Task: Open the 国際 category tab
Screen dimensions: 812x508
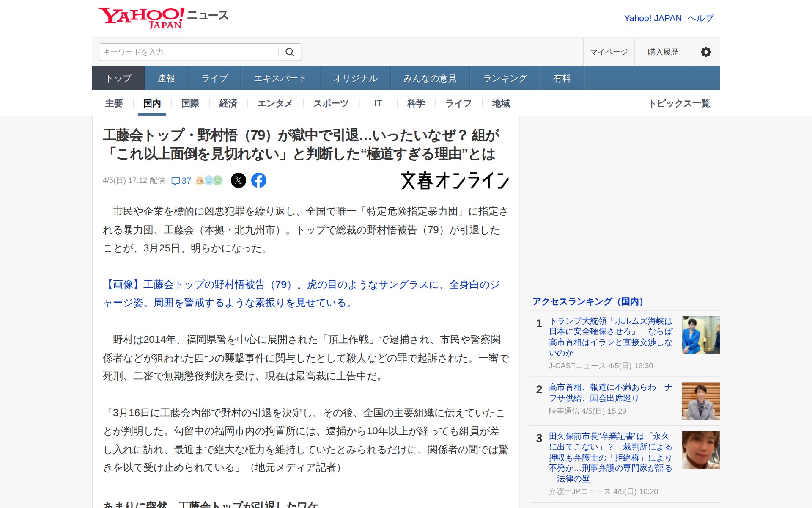Action: pyautogui.click(x=190, y=103)
